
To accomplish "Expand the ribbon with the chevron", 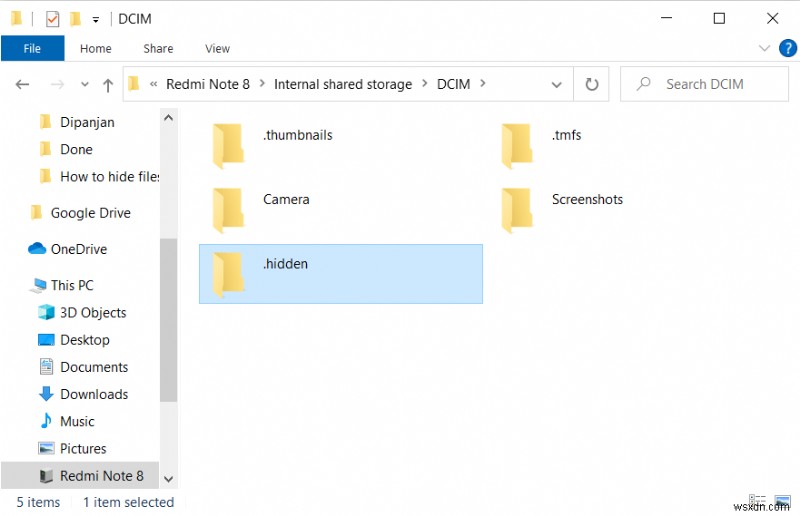I will (762, 48).
